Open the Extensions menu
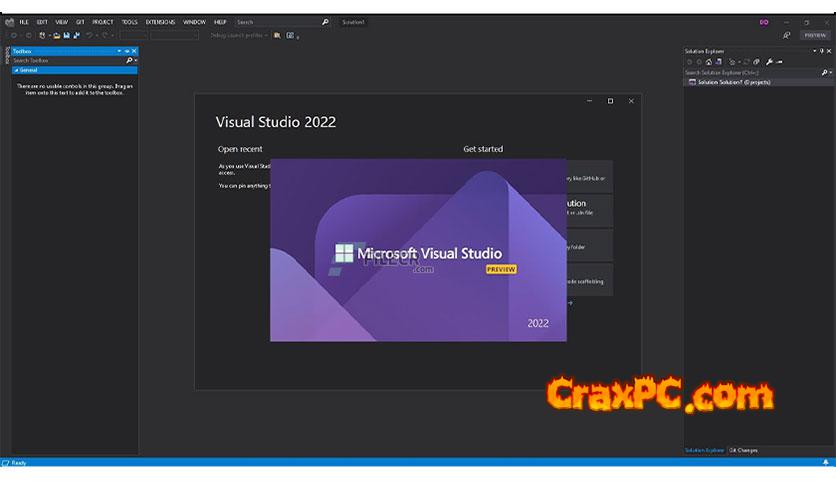 (160, 21)
